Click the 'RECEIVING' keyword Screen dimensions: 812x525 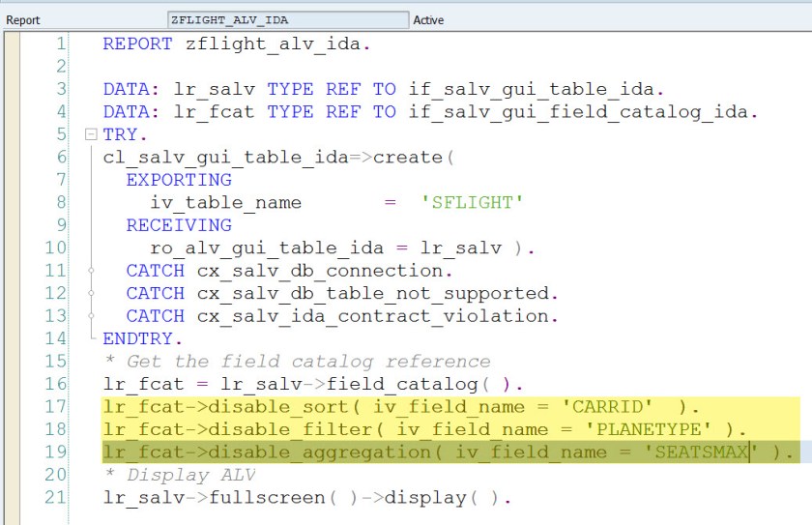point(179,225)
